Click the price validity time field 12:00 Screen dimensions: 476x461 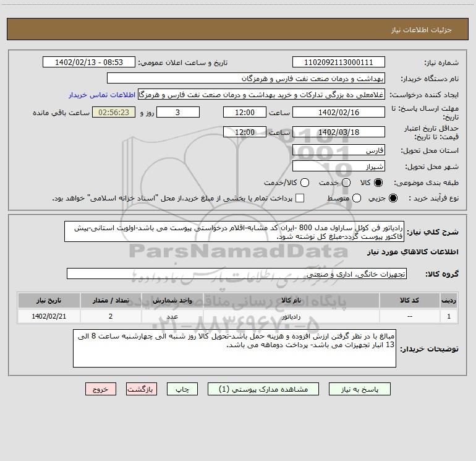click(x=245, y=132)
